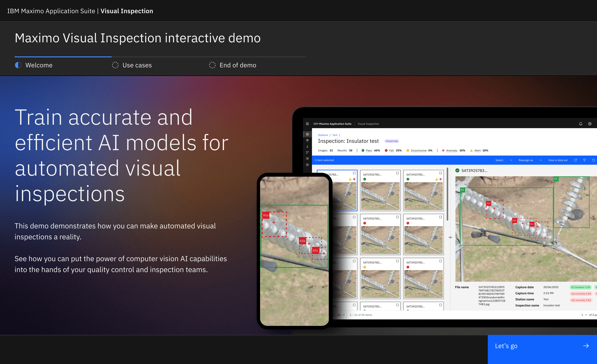Select the diamond models icon in sidebar

click(307, 141)
